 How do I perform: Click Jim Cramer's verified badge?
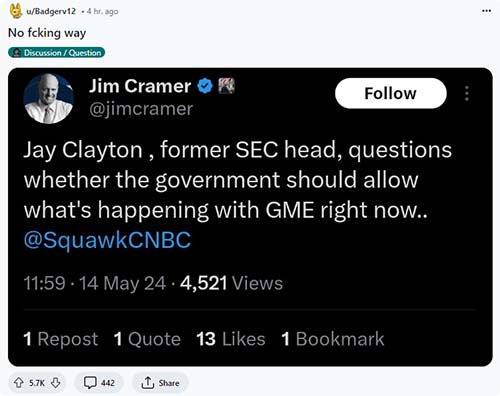(x=205, y=86)
